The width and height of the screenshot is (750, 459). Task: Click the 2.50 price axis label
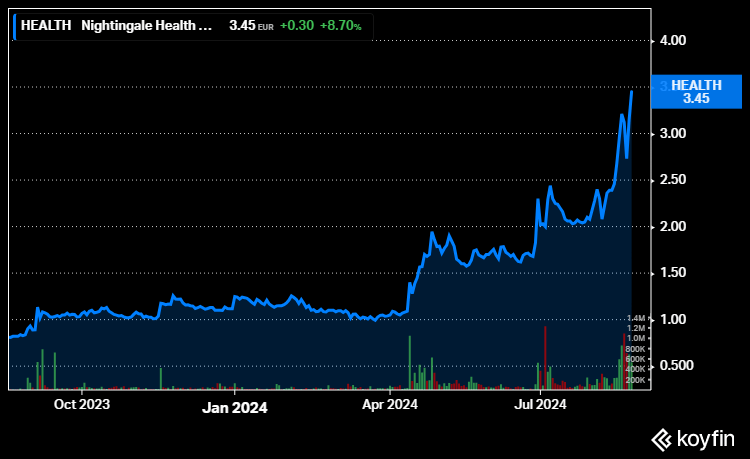(x=673, y=180)
